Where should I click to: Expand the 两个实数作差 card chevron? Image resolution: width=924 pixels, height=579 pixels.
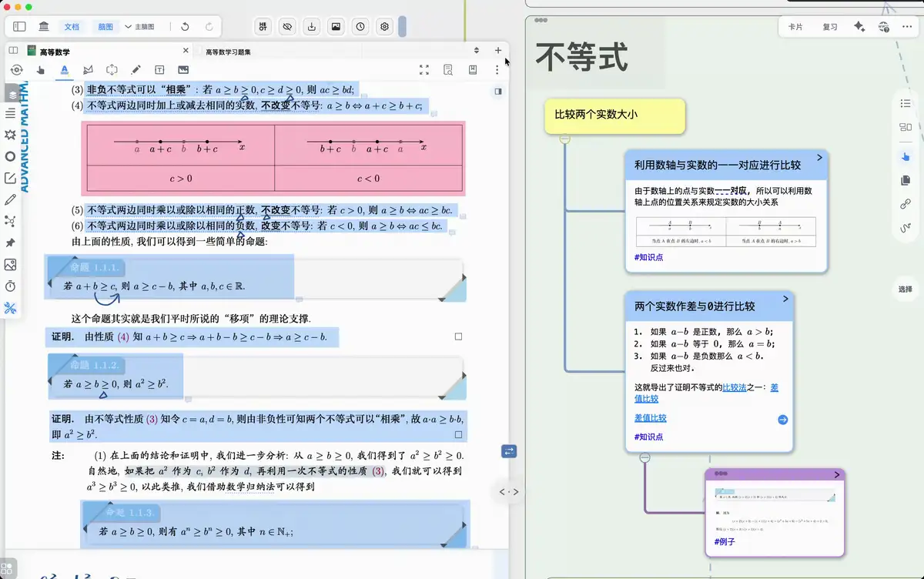pyautogui.click(x=785, y=299)
